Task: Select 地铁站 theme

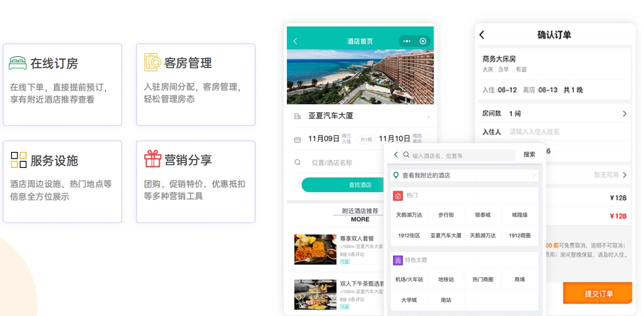Action: [x=446, y=280]
